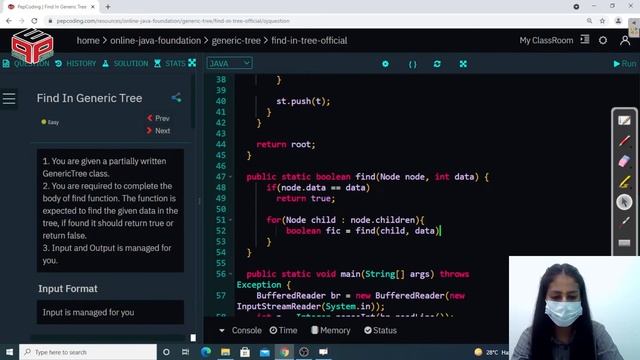This screenshot has width=640, height=360.
Task: Switch to the SOLUTION tab
Action: pos(125,63)
